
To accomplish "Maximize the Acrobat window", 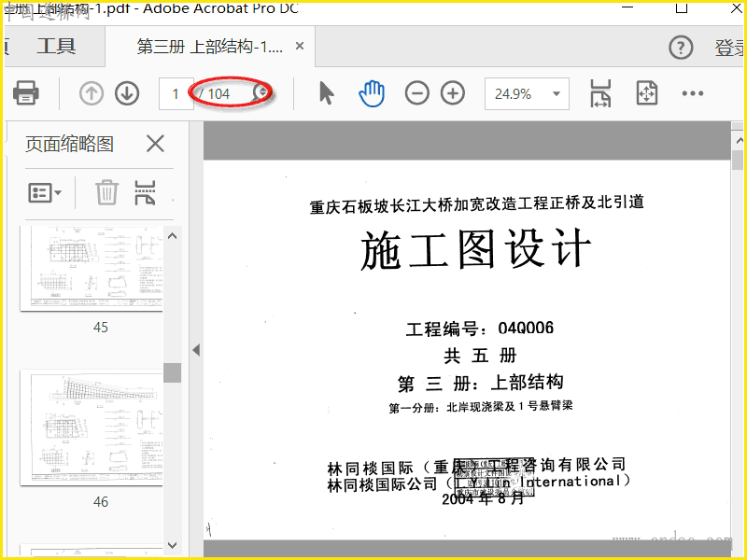I will point(682,7).
